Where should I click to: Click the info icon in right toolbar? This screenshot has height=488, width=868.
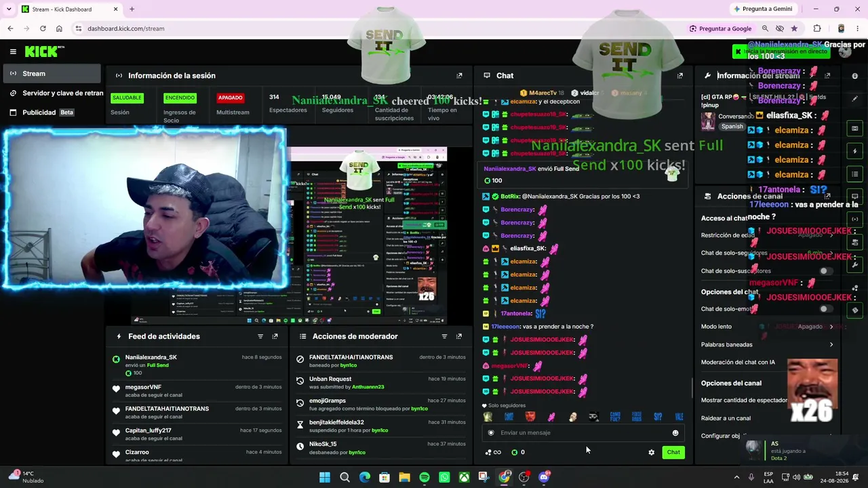[x=854, y=76]
